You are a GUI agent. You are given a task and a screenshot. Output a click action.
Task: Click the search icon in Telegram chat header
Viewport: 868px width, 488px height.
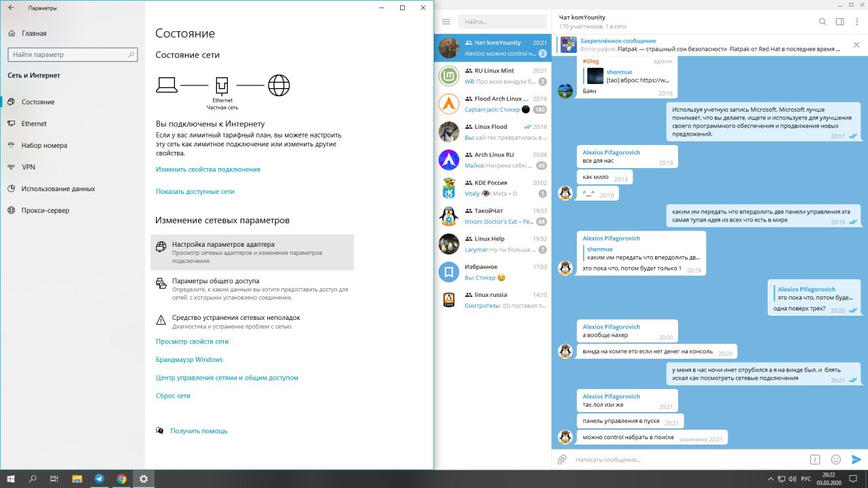pyautogui.click(x=823, y=22)
